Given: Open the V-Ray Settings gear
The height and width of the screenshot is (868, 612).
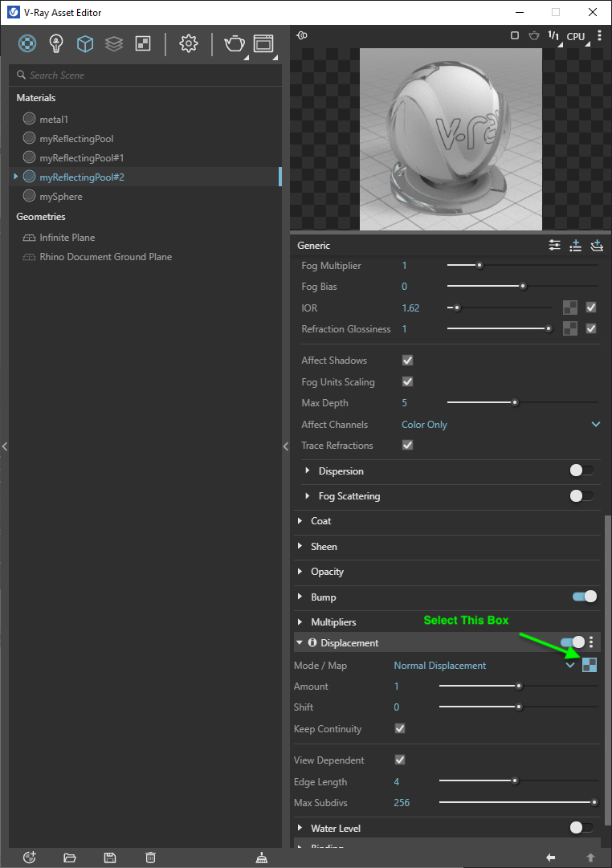Looking at the screenshot, I should (188, 43).
